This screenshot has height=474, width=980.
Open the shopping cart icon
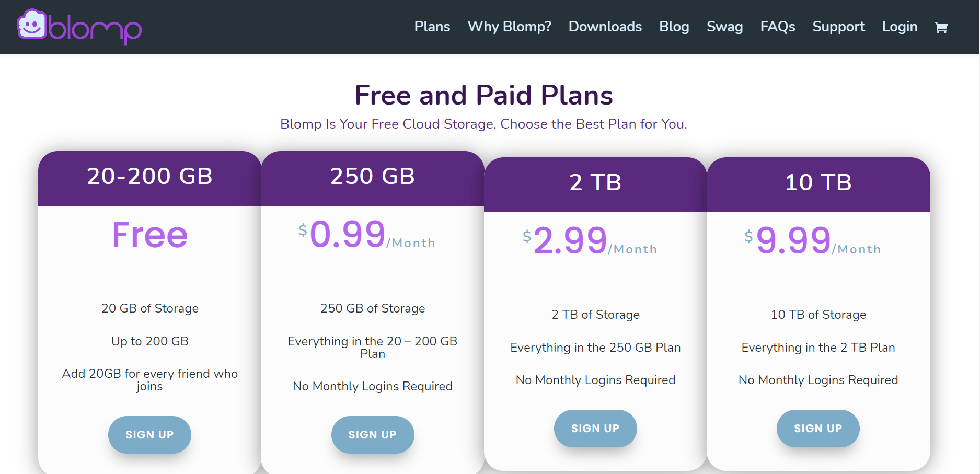941,27
